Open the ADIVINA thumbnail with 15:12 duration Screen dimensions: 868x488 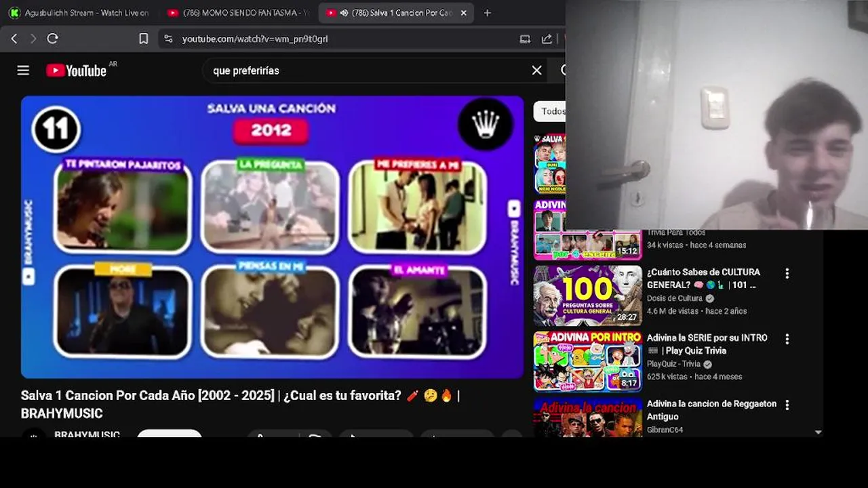(587, 230)
